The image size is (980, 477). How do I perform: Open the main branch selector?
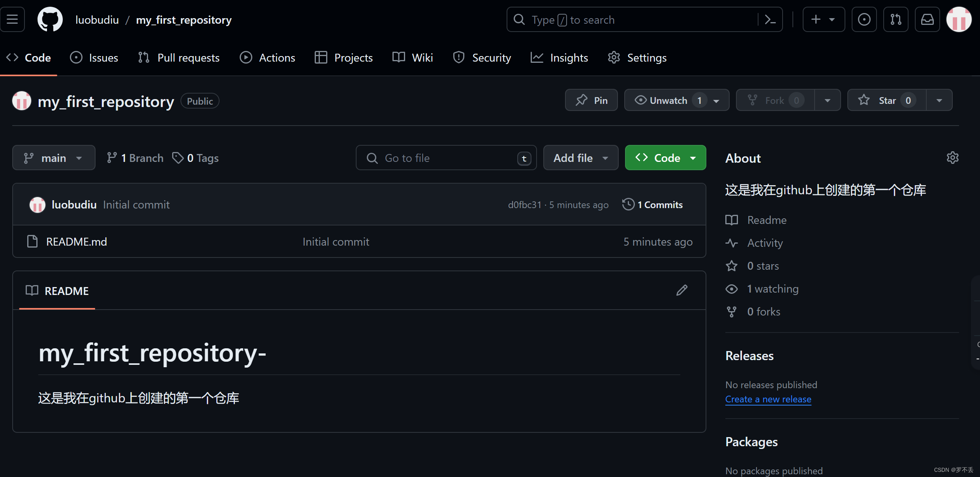pyautogui.click(x=54, y=158)
